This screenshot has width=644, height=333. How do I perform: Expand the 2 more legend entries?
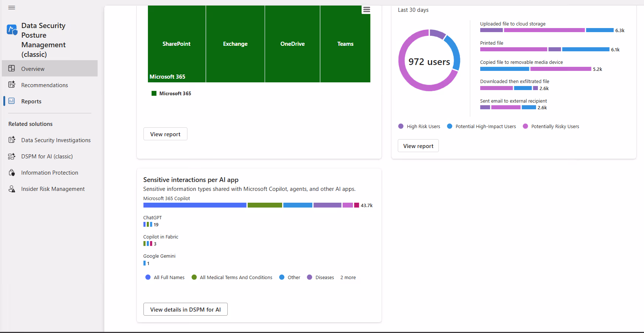click(x=348, y=277)
